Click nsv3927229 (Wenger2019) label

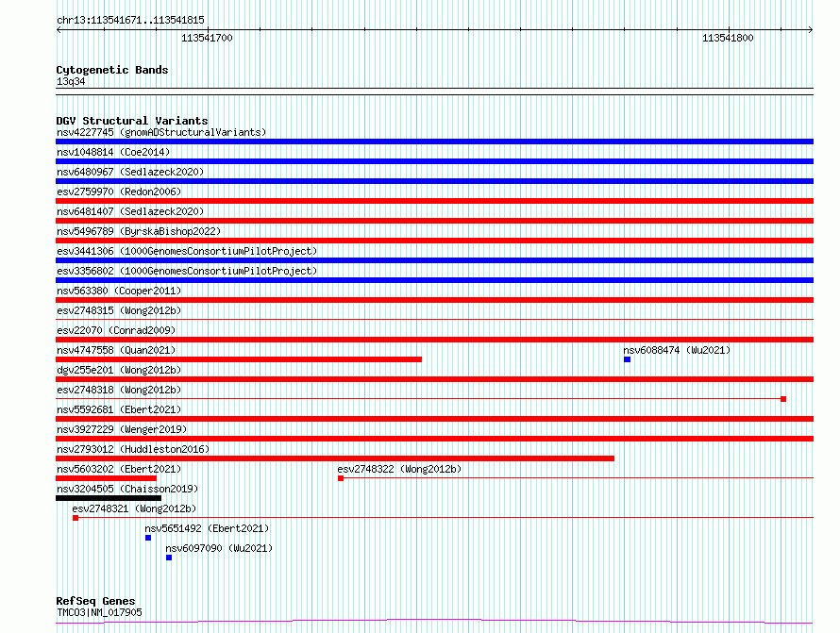coord(122,429)
